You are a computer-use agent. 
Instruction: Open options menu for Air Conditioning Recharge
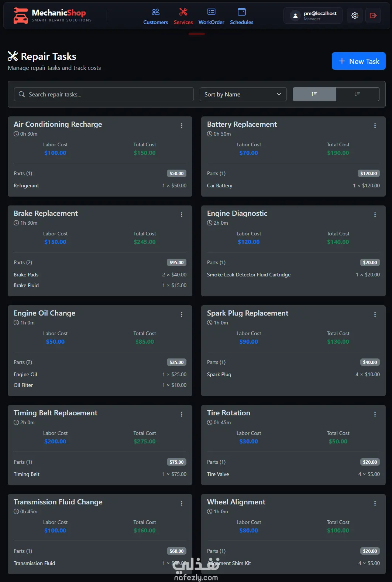click(x=182, y=126)
